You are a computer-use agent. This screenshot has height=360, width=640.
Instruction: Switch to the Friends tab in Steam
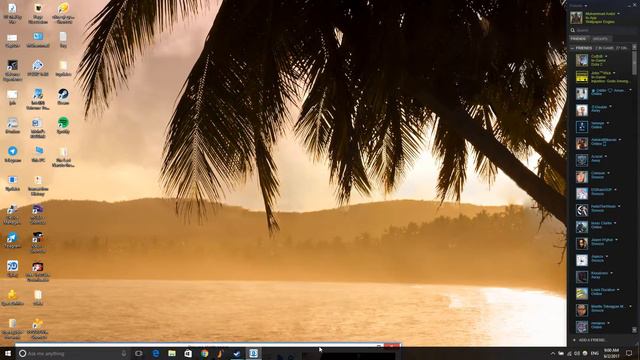click(x=578, y=39)
